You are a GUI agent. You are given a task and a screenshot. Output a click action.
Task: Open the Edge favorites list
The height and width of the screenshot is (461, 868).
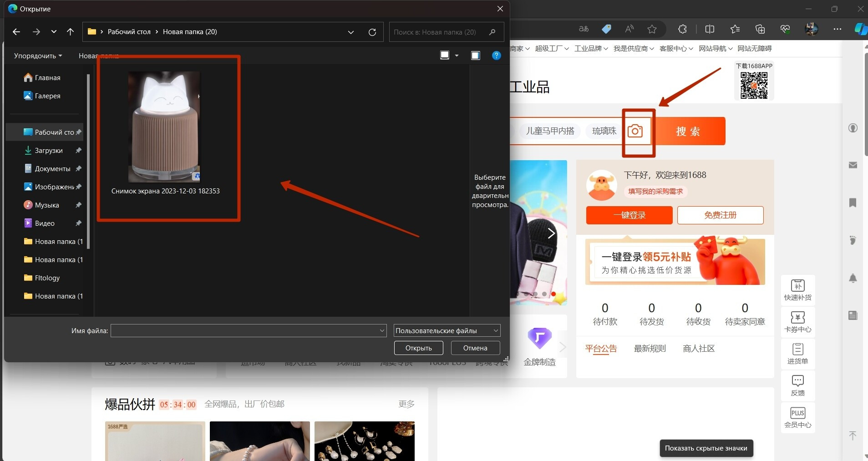[735, 29]
